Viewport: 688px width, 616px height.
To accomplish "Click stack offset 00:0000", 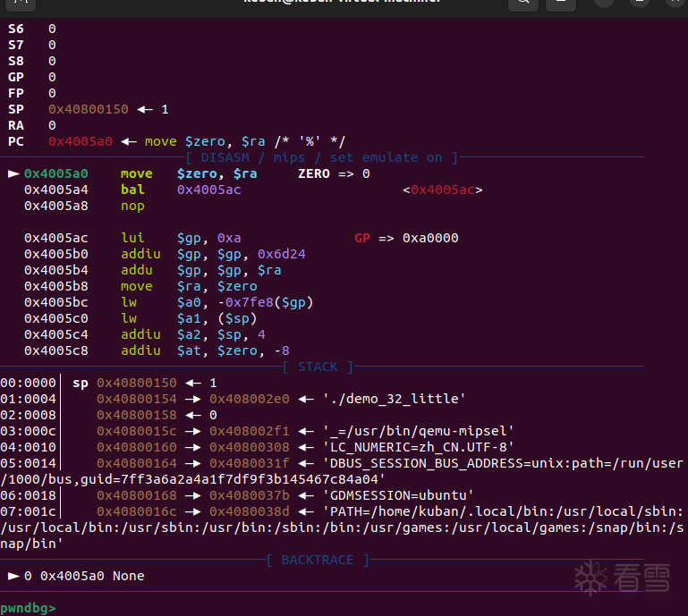I will [x=28, y=383].
